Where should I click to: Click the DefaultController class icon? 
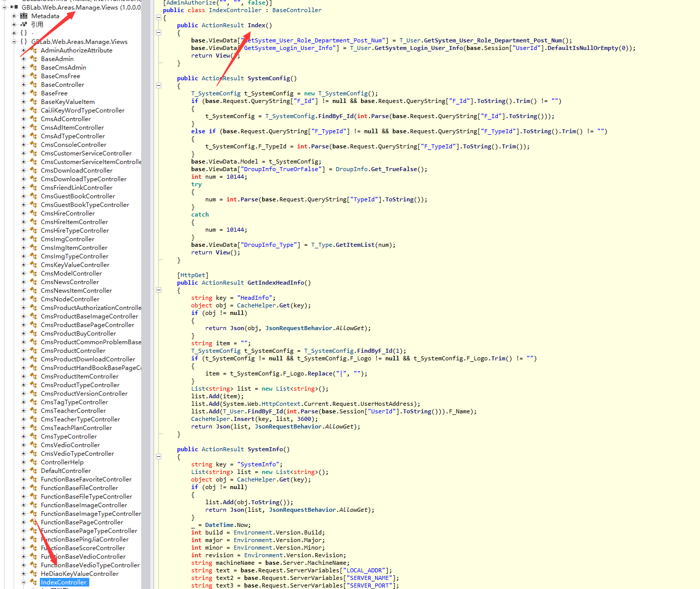34,471
